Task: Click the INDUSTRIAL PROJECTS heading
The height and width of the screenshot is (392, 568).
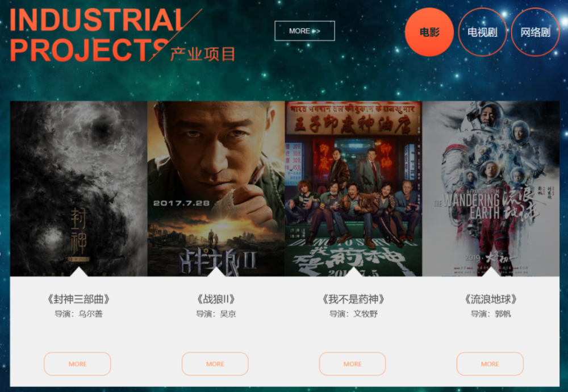Action: (97, 35)
